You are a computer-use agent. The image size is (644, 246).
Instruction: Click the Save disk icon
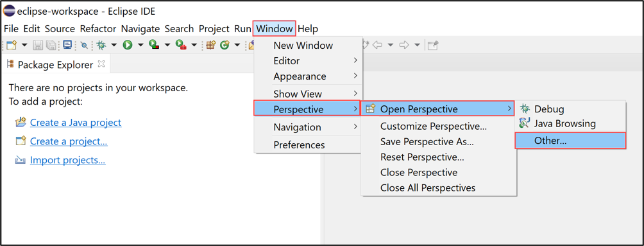point(38,45)
